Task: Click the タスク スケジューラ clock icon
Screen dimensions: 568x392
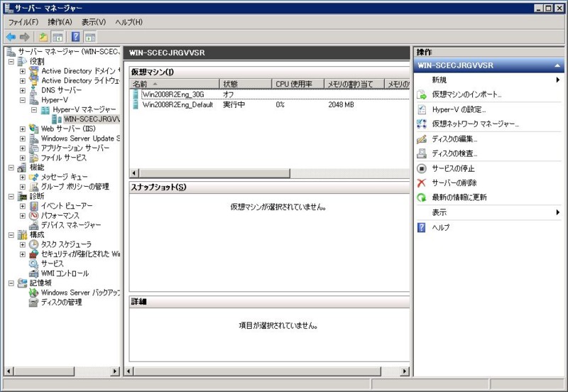Action: pos(33,244)
